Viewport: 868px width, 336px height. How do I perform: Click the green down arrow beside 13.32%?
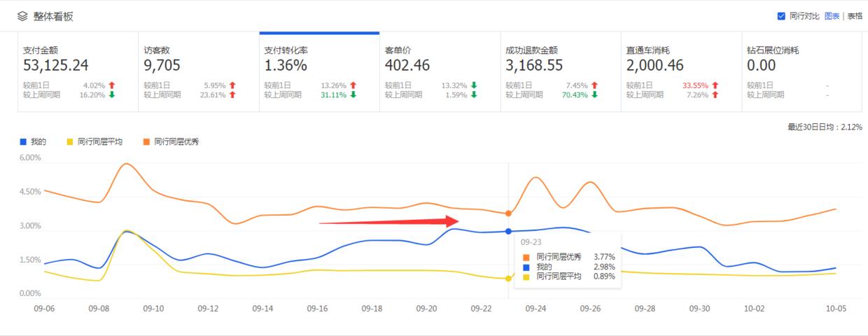[x=474, y=85]
